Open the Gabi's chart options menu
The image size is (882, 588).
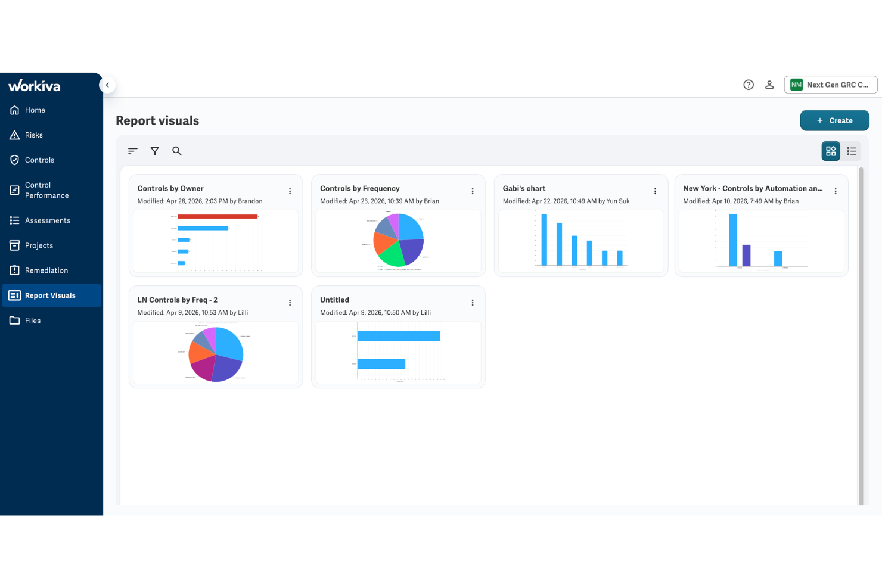click(655, 191)
